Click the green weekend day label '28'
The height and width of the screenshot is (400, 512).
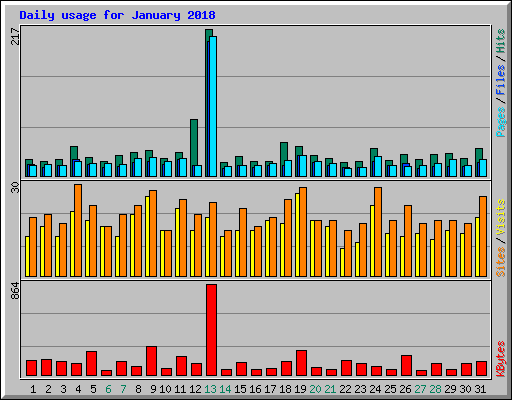point(435,389)
